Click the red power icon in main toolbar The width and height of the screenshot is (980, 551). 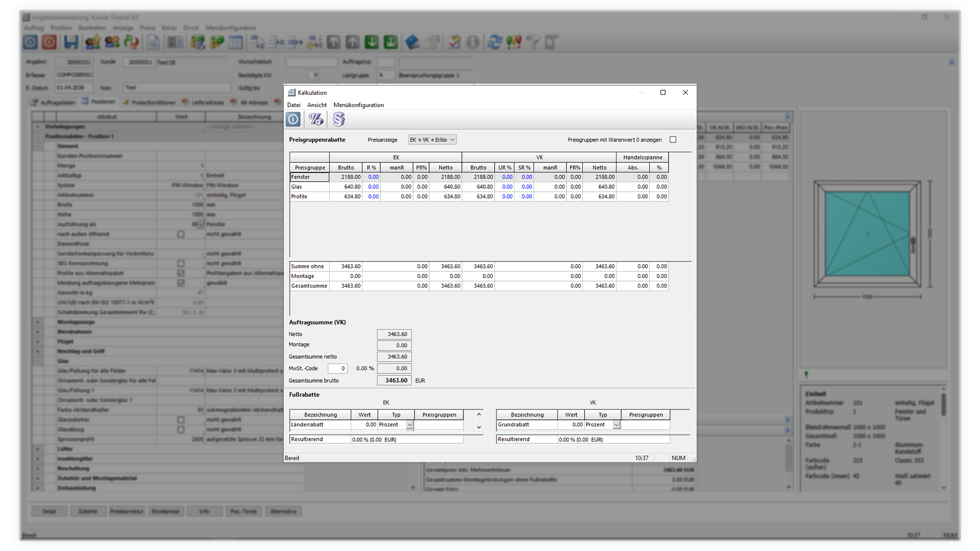[x=50, y=42]
